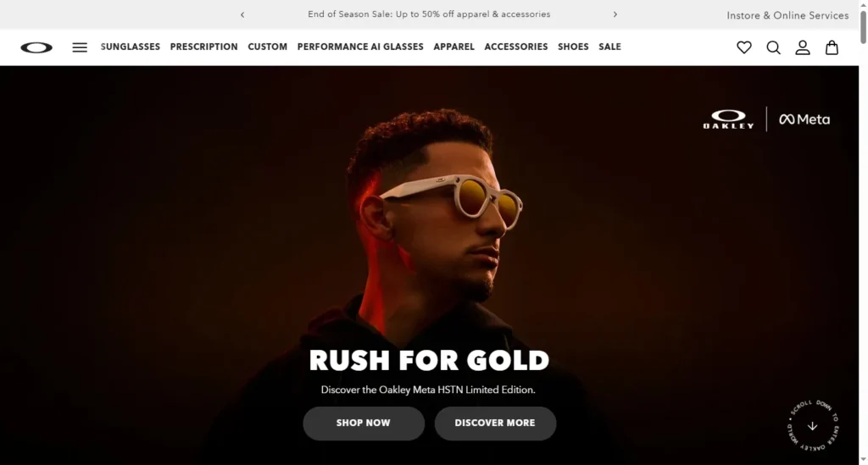Open the wishlist heart icon

(x=744, y=47)
